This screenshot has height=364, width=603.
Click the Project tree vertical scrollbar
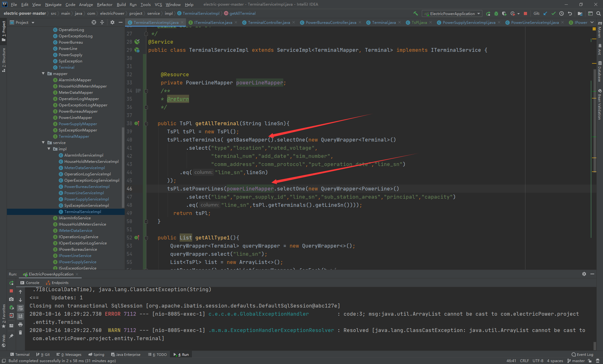point(123,167)
